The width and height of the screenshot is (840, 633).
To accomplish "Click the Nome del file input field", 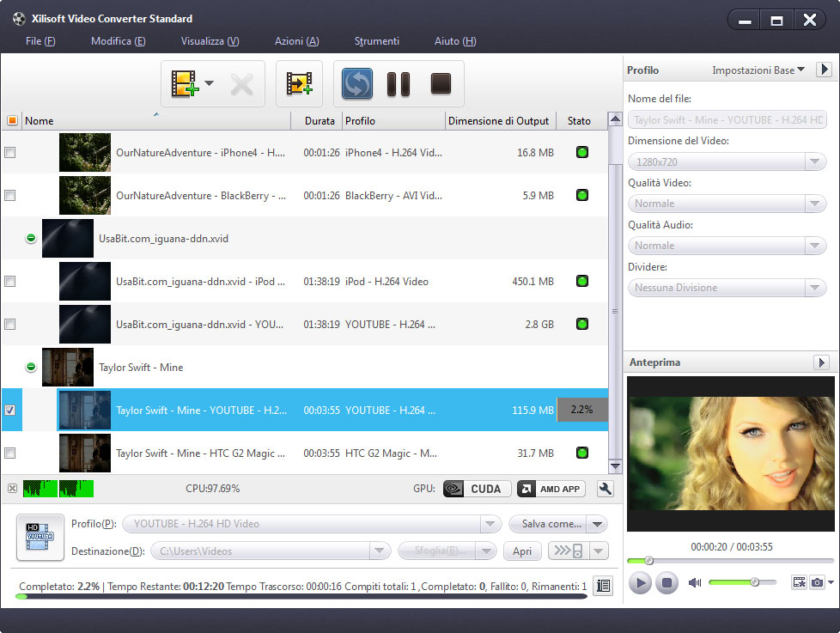I will pos(727,120).
